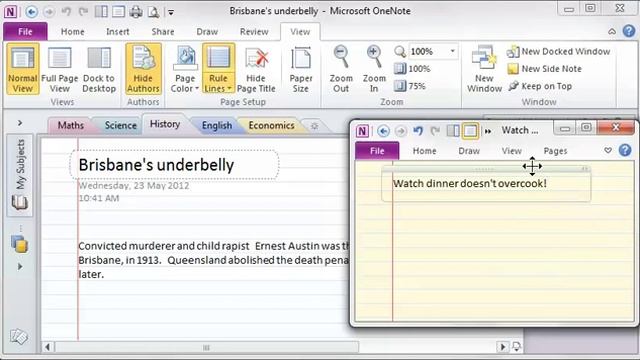The image size is (640, 360).
Task: Expand side note toolbar overflow arrows
Action: tap(488, 131)
